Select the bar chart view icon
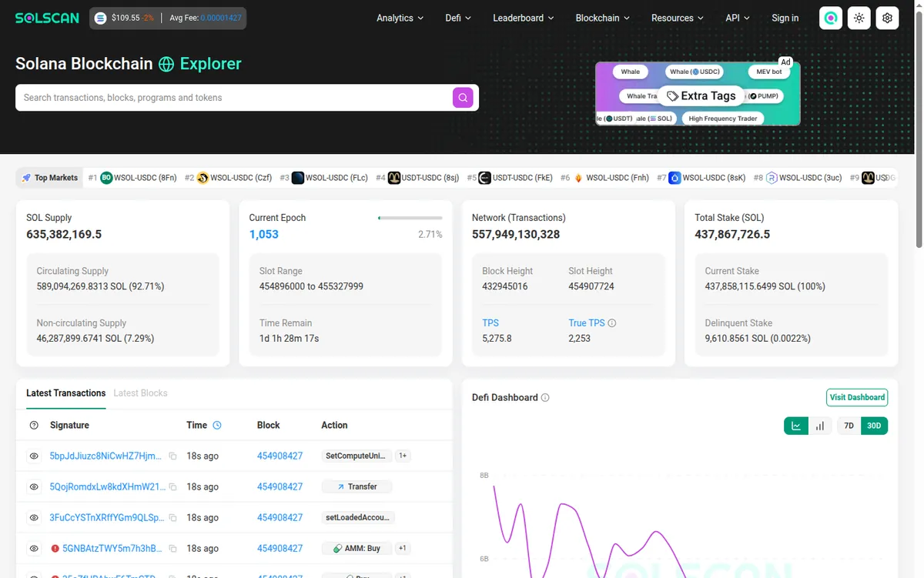Screen dimensions: 924x578 (x=820, y=426)
